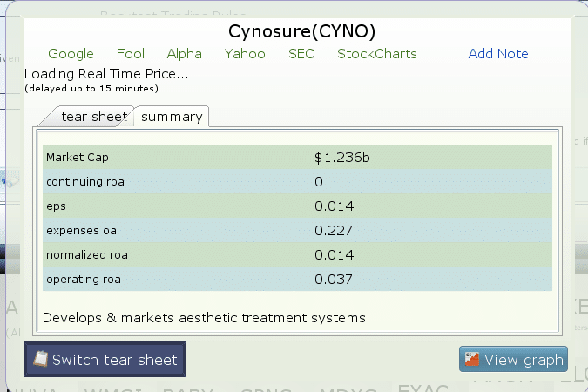Select the Market Cap row label
The width and height of the screenshot is (588, 392).
point(78,157)
